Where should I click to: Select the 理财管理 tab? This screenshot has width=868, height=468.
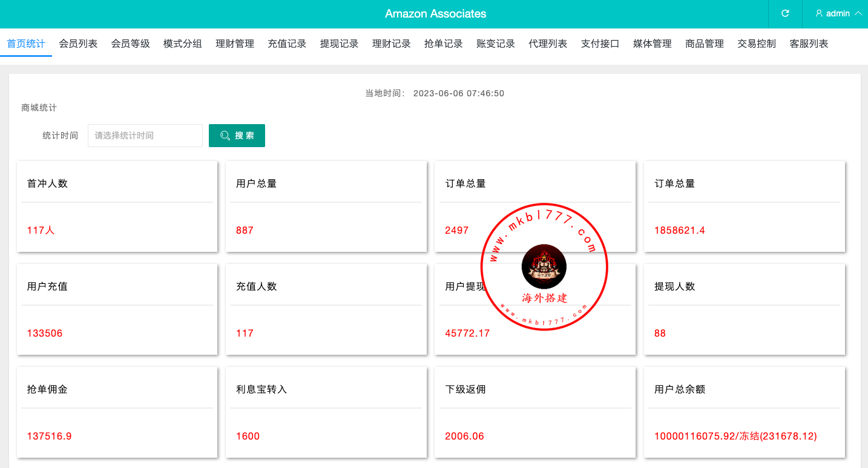(235, 44)
